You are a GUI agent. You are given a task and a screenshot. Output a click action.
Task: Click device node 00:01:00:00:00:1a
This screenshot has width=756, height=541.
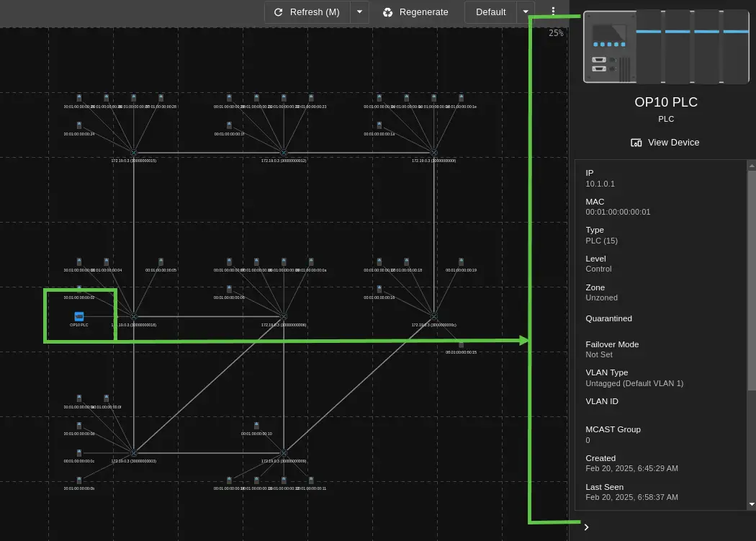click(x=379, y=125)
